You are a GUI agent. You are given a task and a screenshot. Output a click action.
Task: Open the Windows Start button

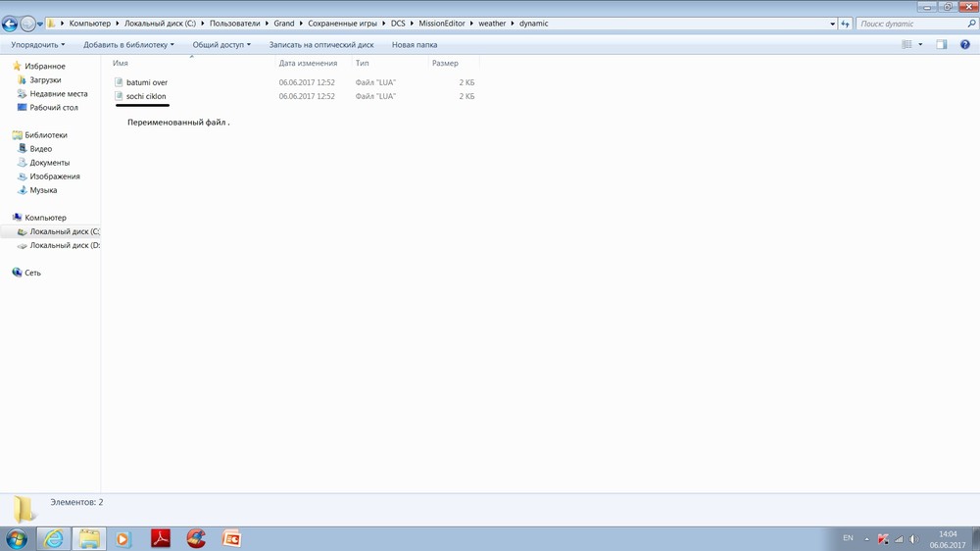coord(17,538)
